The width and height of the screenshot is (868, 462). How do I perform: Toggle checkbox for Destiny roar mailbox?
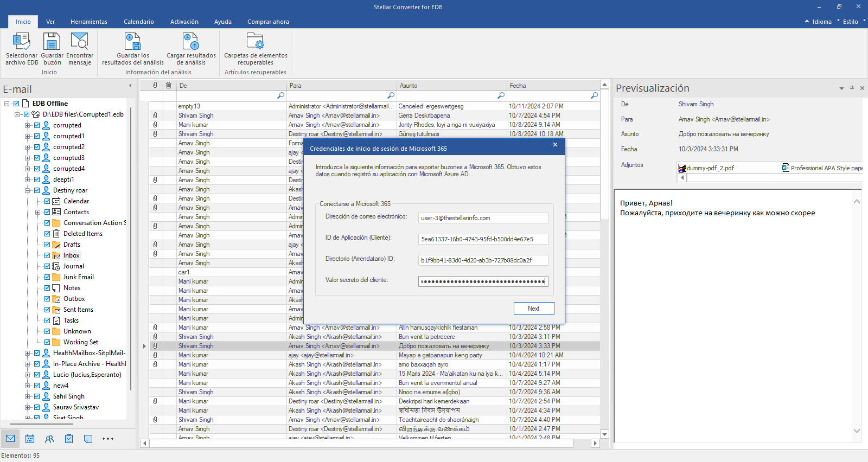click(37, 190)
